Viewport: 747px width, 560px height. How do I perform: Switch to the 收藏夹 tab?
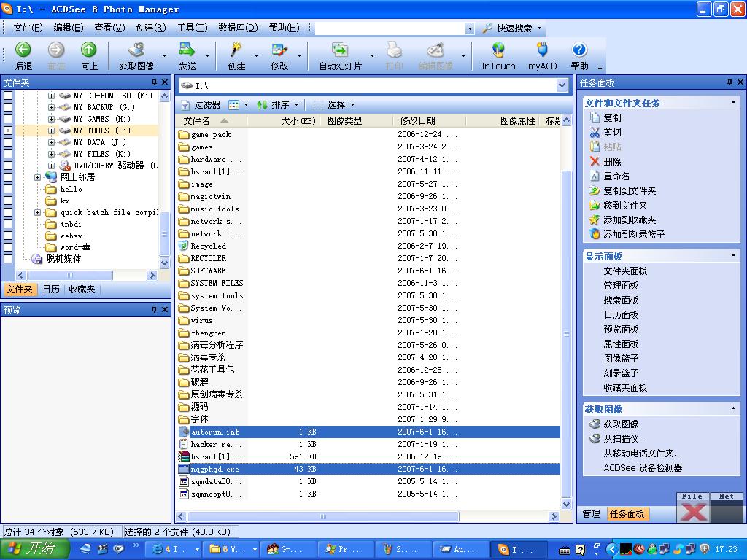82,289
